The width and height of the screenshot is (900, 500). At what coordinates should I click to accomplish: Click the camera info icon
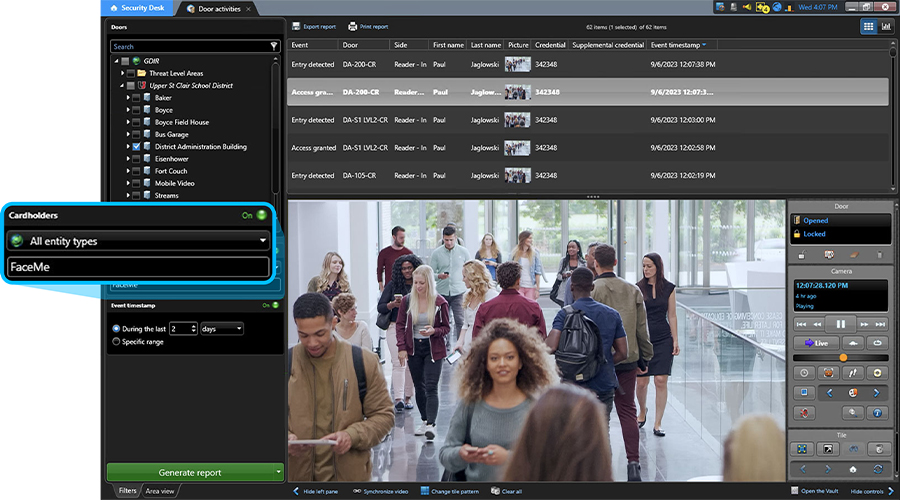pos(878,412)
